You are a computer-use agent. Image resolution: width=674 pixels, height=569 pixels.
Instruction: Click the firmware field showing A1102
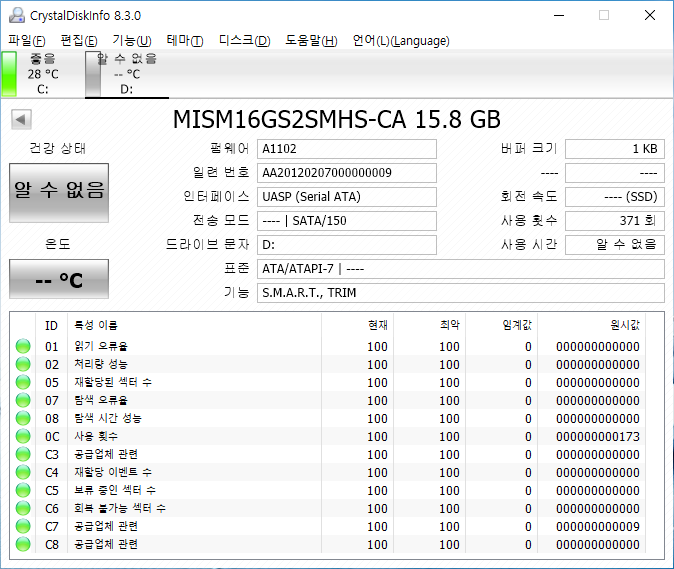point(346,149)
